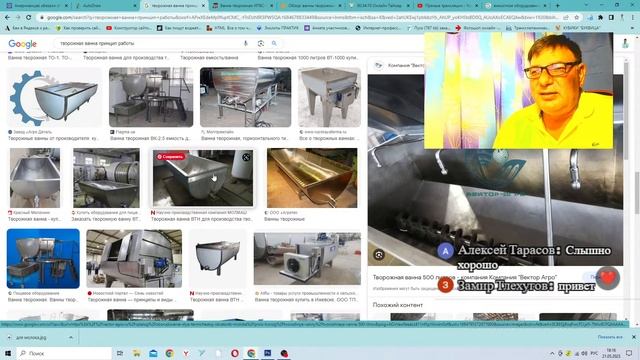Go back to the previous page
Image resolution: width=640 pixels, height=360 pixels.
[7, 18]
